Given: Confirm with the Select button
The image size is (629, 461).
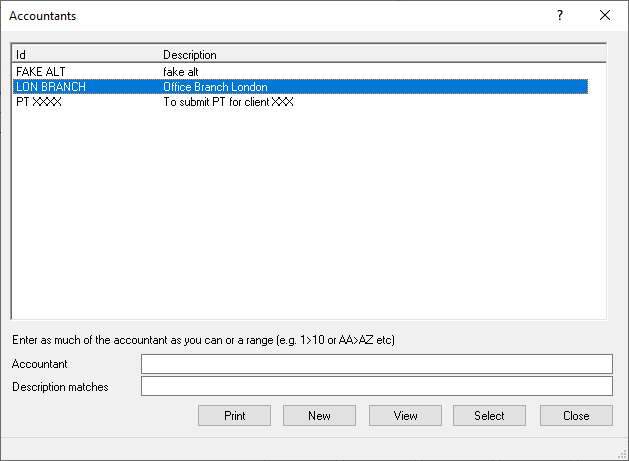Looking at the screenshot, I should point(489,415).
